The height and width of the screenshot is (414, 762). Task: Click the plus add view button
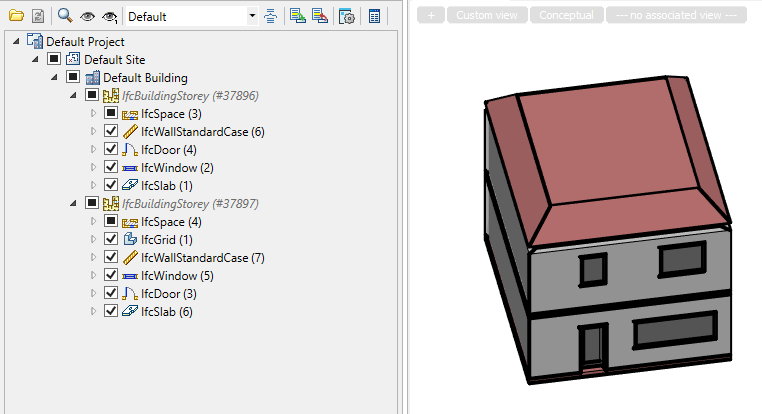(x=430, y=16)
